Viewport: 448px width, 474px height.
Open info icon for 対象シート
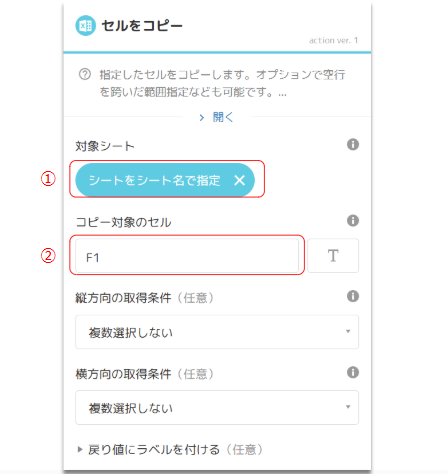pyautogui.click(x=353, y=145)
